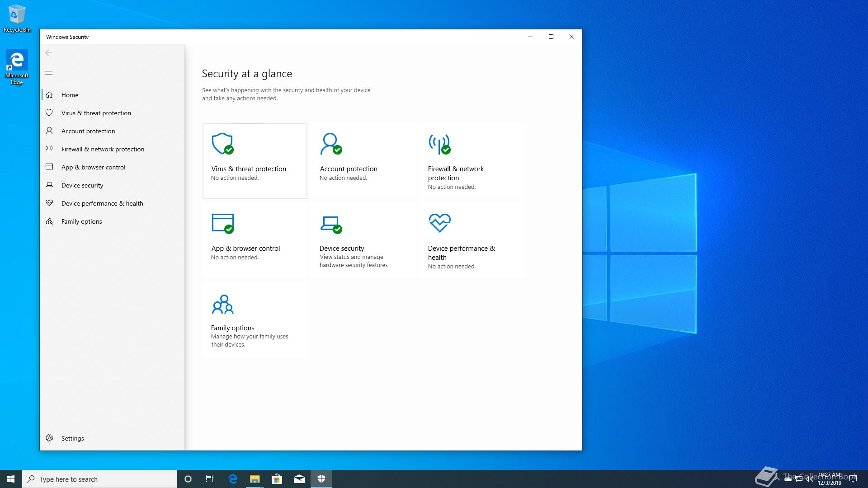This screenshot has width=868, height=488.
Task: Click the back arrow in Windows Security
Action: 49,53
